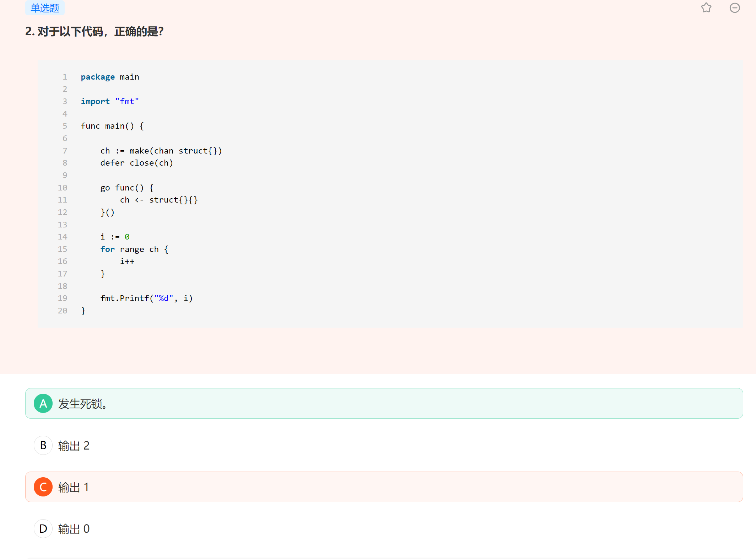Viewport: 756px width, 559px height.
Task: Click the package main code line
Action: [110, 77]
